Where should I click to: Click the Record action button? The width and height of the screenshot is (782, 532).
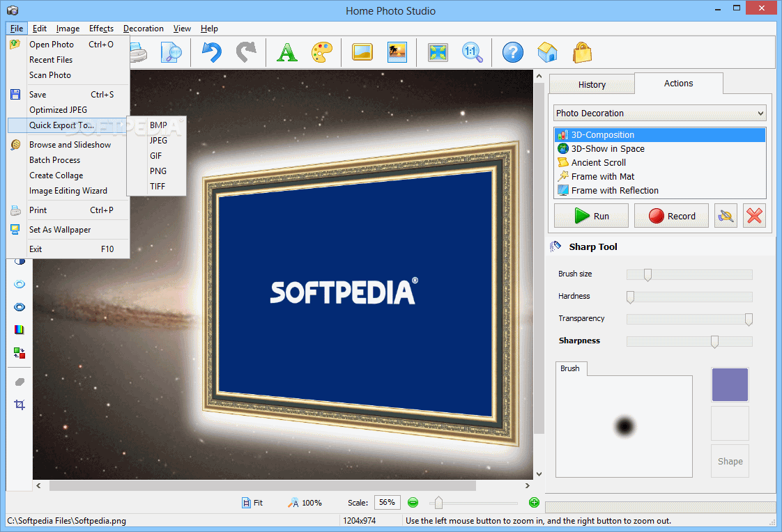pyautogui.click(x=671, y=216)
